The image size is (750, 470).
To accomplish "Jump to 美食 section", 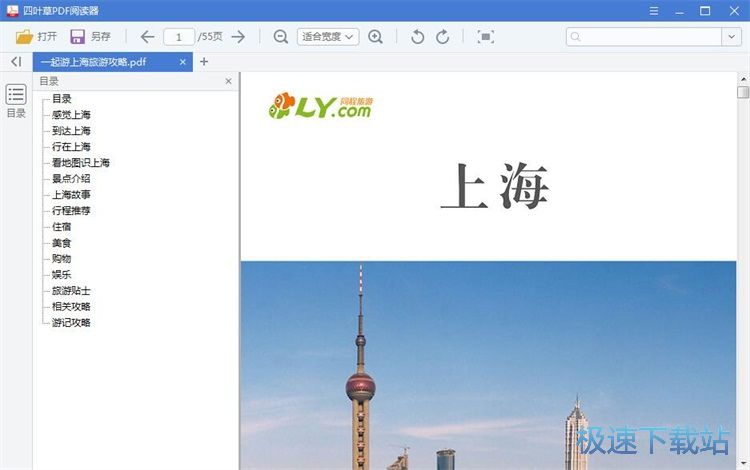I will click(x=62, y=243).
